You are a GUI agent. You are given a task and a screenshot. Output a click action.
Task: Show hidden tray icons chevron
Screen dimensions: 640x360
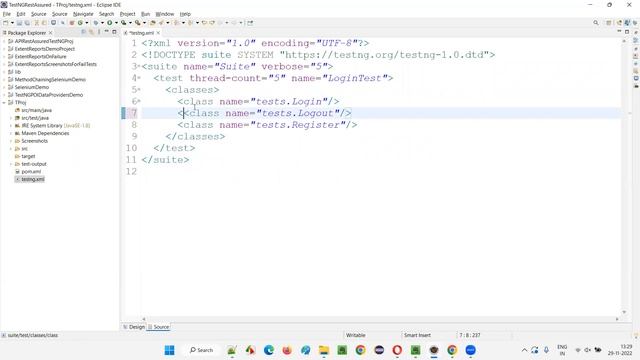pyautogui.click(x=524, y=350)
